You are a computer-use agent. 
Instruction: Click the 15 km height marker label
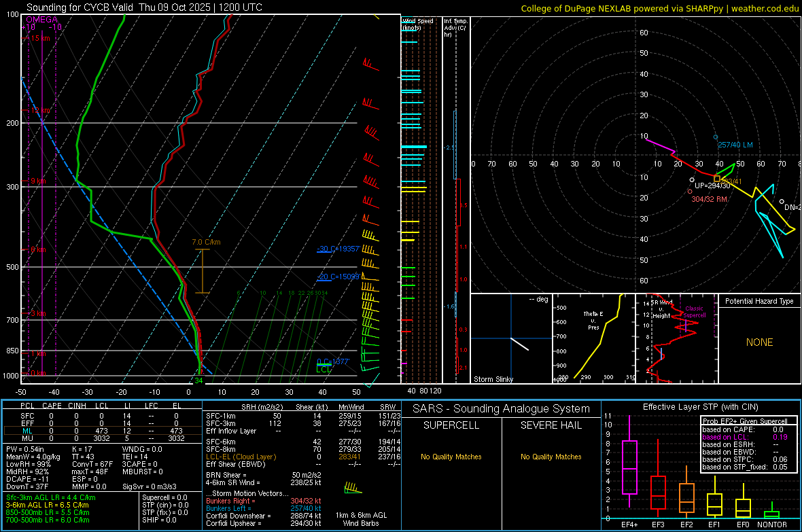click(x=41, y=38)
